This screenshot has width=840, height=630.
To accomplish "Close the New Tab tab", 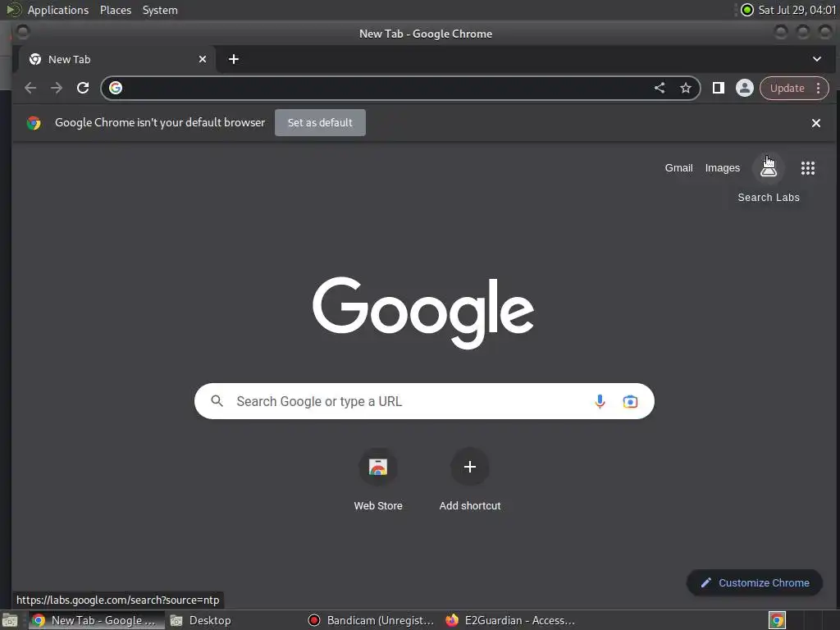I will 203,59.
